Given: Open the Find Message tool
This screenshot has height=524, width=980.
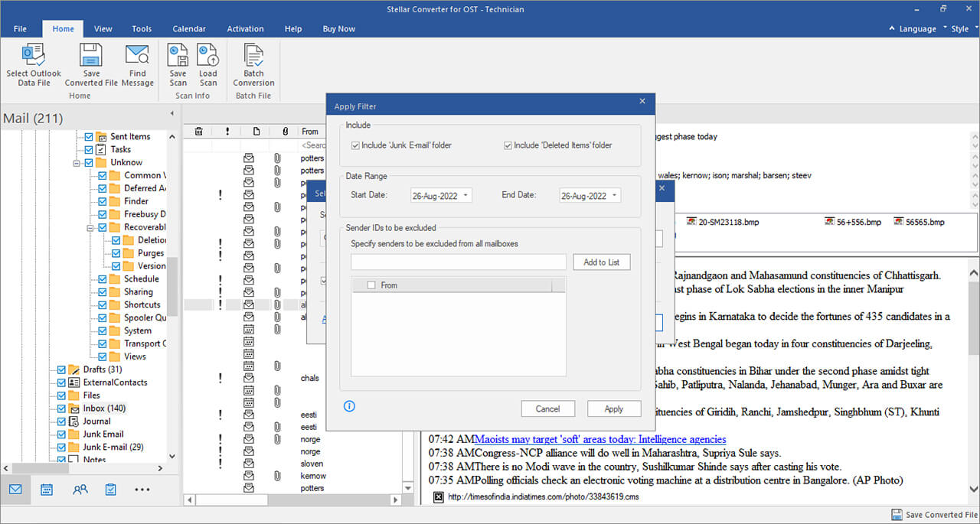Looking at the screenshot, I should tap(137, 64).
